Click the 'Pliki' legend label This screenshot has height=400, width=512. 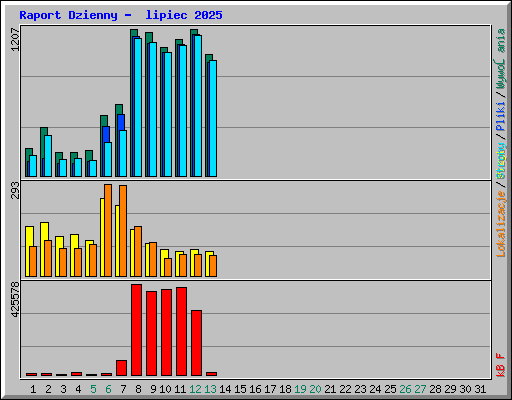tap(501, 117)
